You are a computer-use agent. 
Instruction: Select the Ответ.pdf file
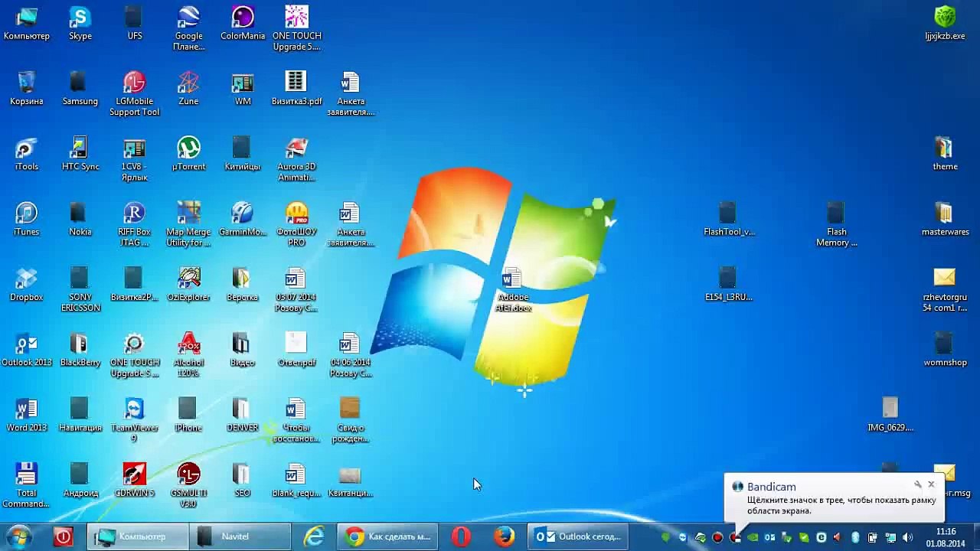296,350
